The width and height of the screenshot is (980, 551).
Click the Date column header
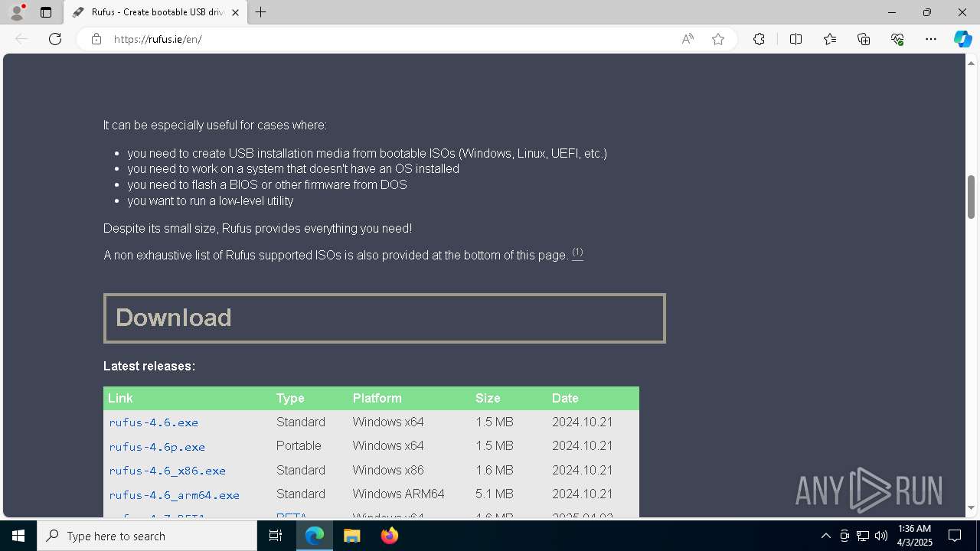565,398
